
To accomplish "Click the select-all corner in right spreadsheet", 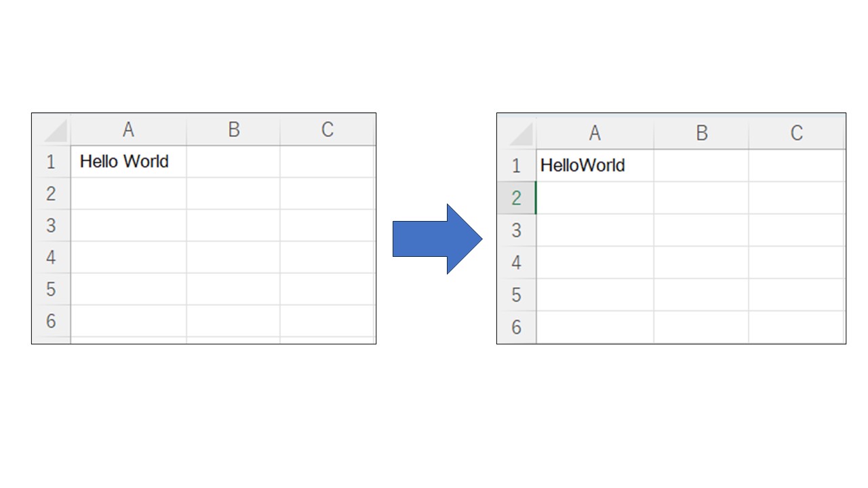I will [517, 133].
